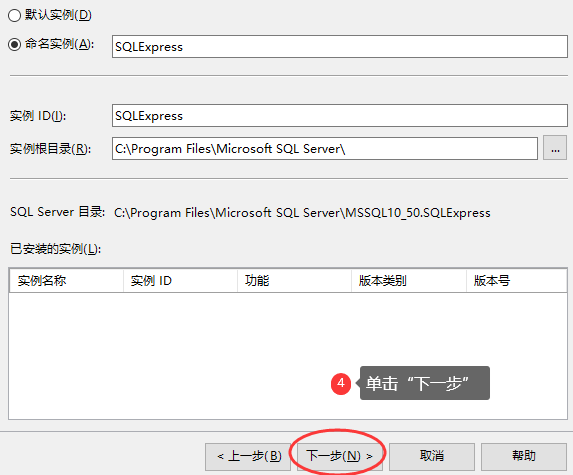Click the 版本号 column header
The width and height of the screenshot is (573, 475).
[517, 281]
